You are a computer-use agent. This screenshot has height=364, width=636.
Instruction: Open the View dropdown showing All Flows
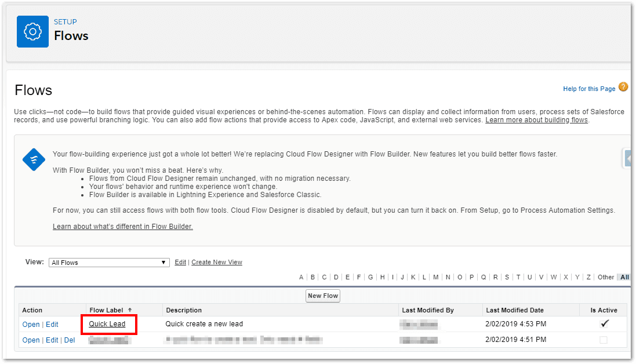click(109, 263)
